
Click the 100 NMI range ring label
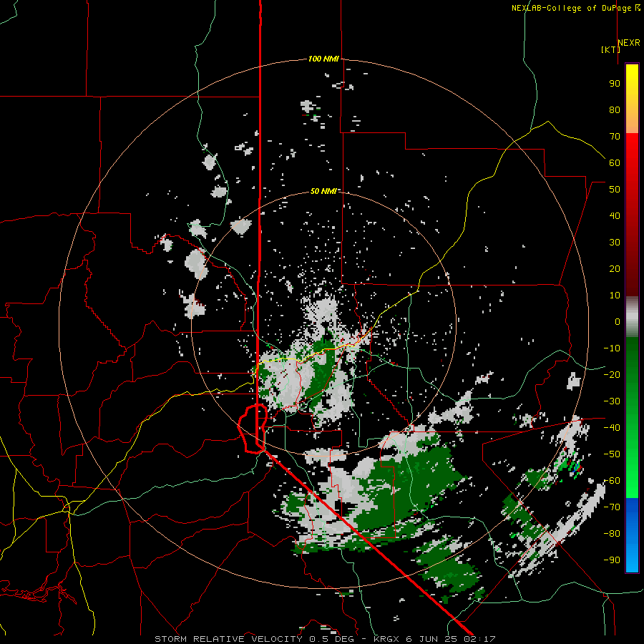tap(323, 59)
